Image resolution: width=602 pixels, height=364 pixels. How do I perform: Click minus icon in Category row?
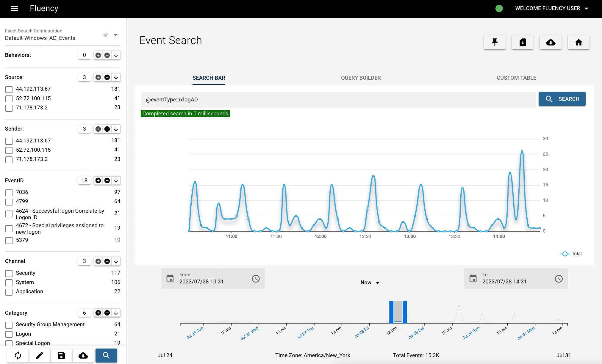(x=107, y=313)
